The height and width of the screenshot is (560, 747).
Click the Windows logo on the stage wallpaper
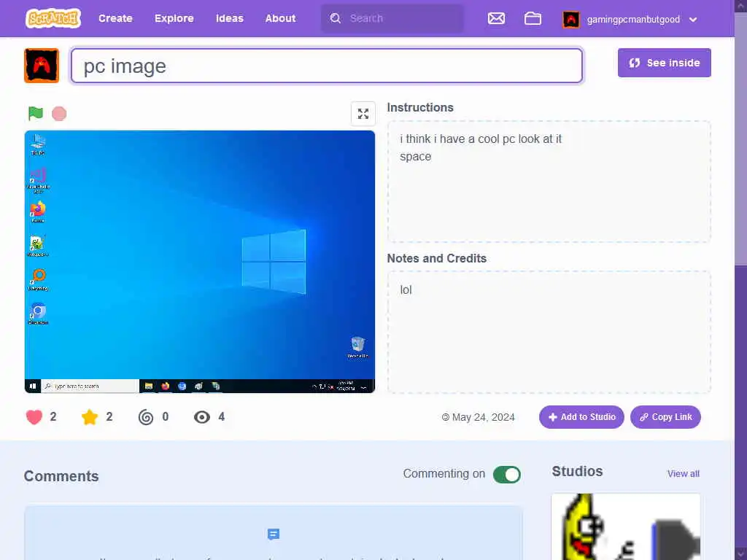274,262
